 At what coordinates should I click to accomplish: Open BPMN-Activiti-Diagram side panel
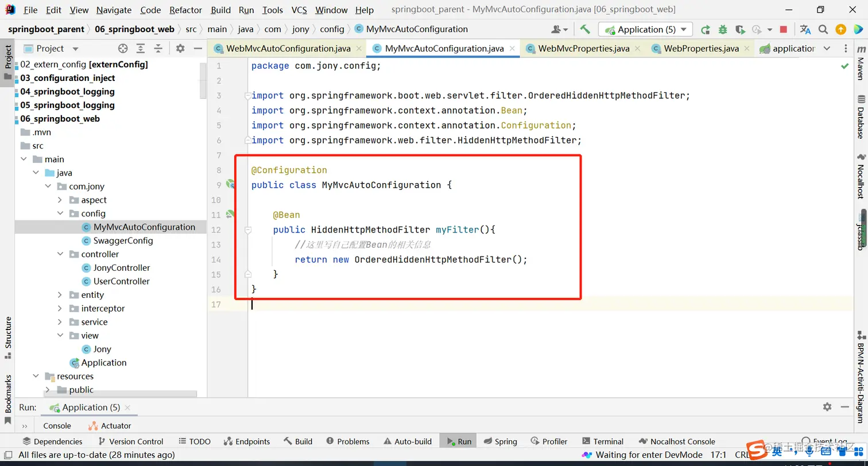861,377
